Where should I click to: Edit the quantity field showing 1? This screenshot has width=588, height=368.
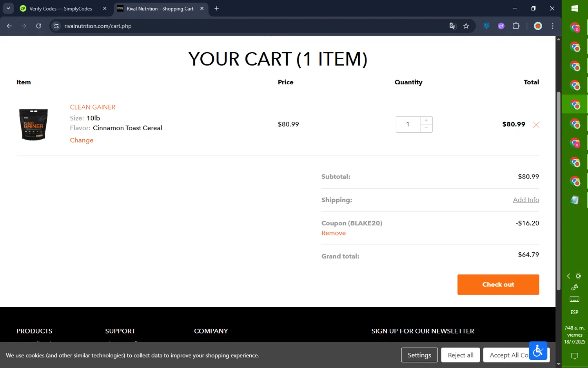click(x=408, y=124)
